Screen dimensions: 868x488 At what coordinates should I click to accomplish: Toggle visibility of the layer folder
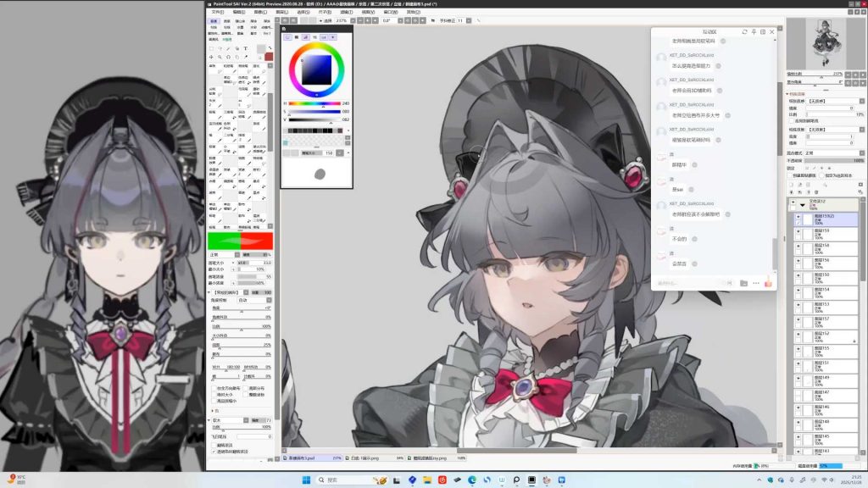click(793, 203)
